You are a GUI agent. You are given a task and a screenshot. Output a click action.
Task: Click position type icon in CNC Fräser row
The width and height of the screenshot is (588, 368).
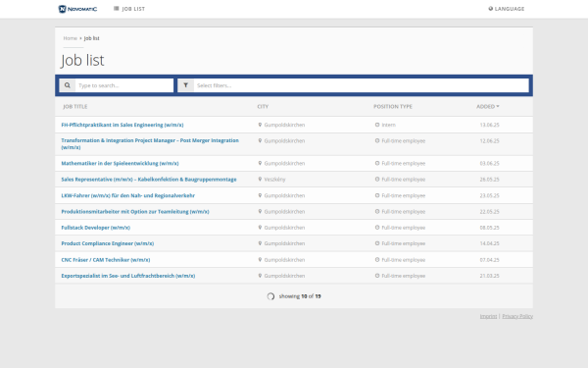(377, 259)
